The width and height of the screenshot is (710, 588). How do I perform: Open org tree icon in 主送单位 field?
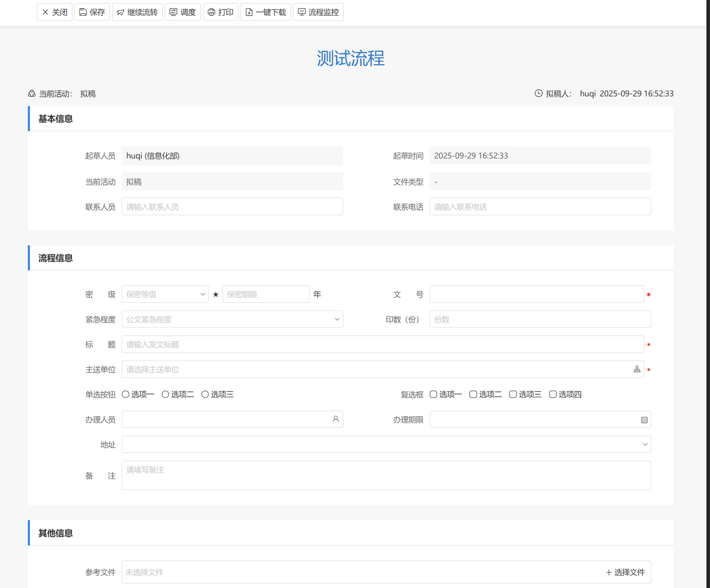[x=637, y=369]
